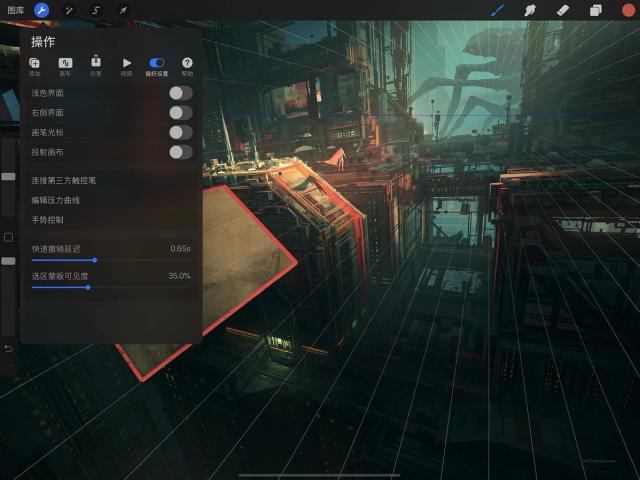This screenshot has width=640, height=480.
Task: Click the sidebar opacity slider handle
Action: pos(8,261)
